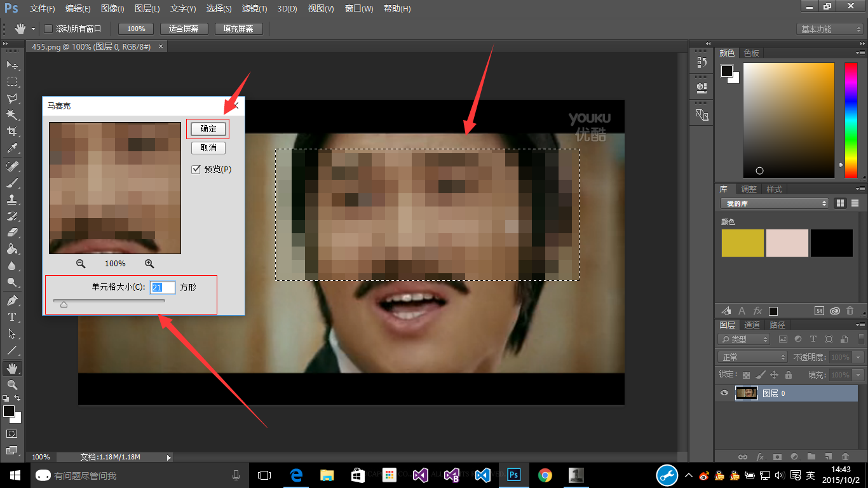
Task: Click the add layer mask icon
Action: [777, 457]
